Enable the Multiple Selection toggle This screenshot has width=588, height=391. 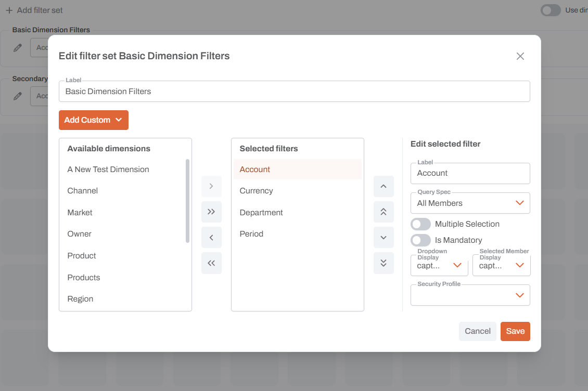click(420, 224)
